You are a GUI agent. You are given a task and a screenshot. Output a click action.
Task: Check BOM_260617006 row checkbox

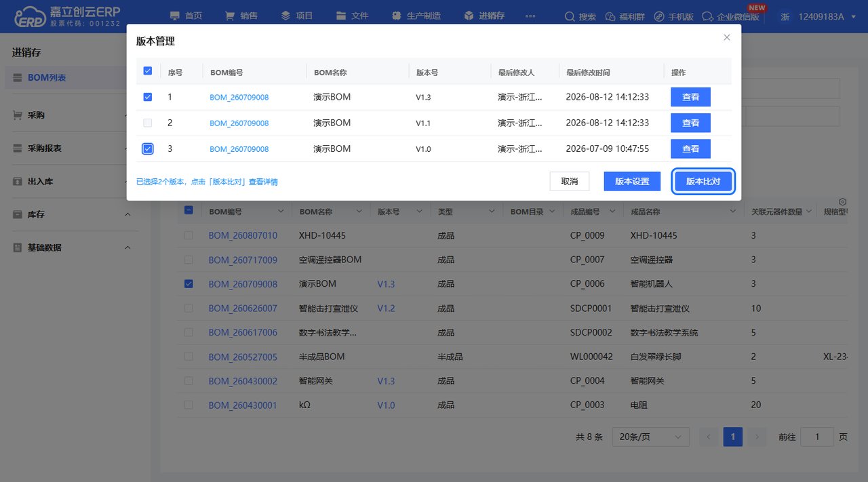pyautogui.click(x=189, y=332)
